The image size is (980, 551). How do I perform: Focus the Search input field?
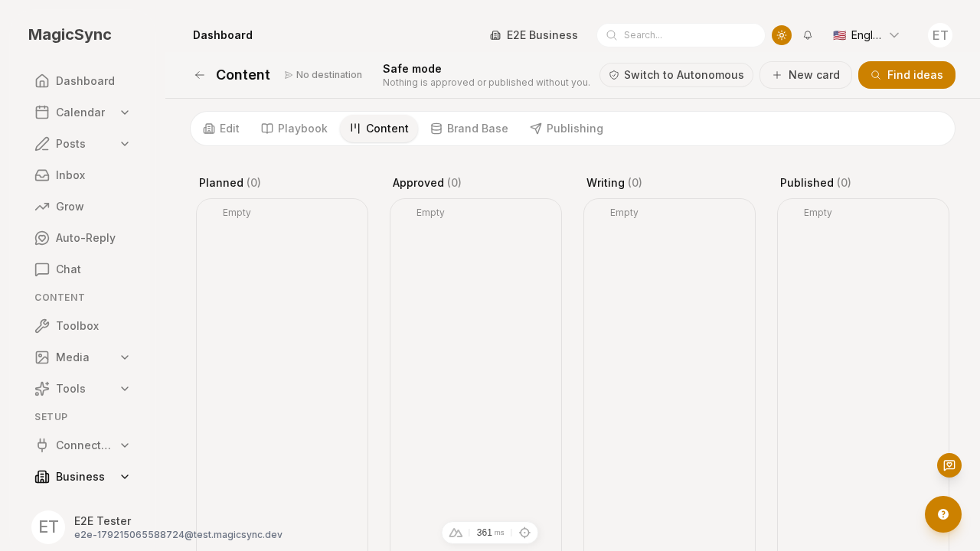[681, 35]
